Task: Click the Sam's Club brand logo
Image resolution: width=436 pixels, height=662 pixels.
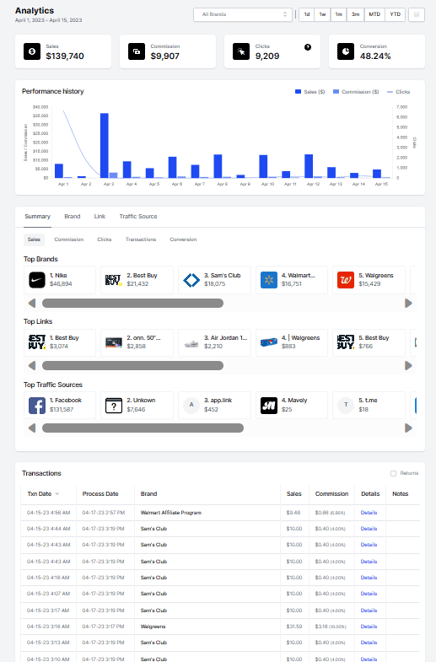Action: pyautogui.click(x=191, y=280)
